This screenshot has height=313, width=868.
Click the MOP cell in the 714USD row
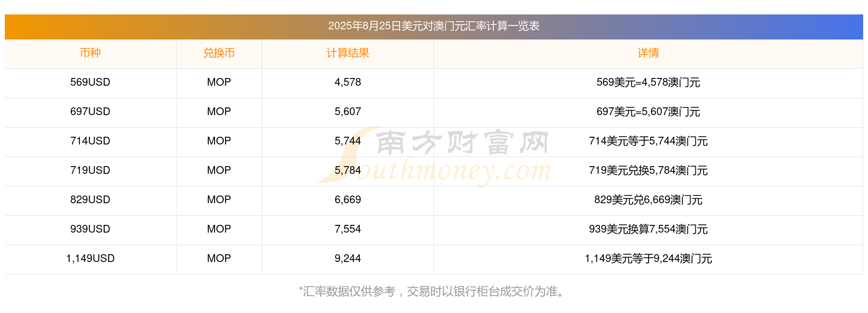point(219,141)
